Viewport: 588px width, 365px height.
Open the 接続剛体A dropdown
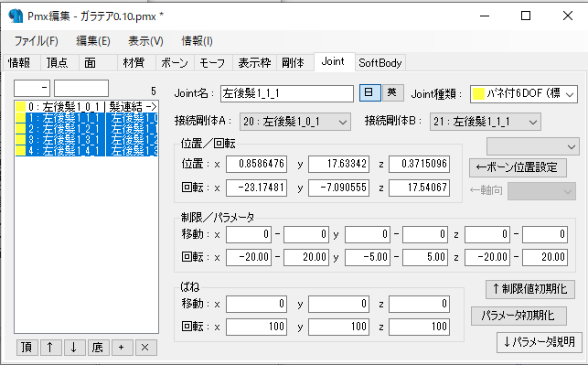pos(295,122)
